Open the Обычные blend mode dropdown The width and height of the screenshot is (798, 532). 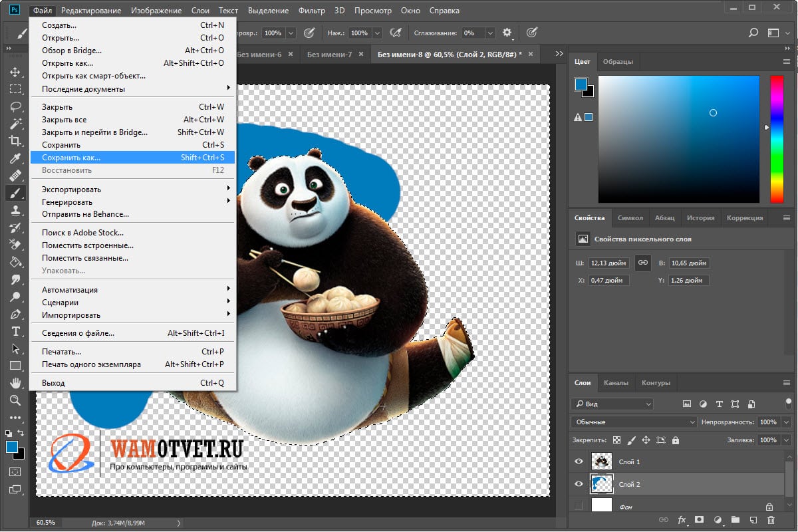pos(633,422)
